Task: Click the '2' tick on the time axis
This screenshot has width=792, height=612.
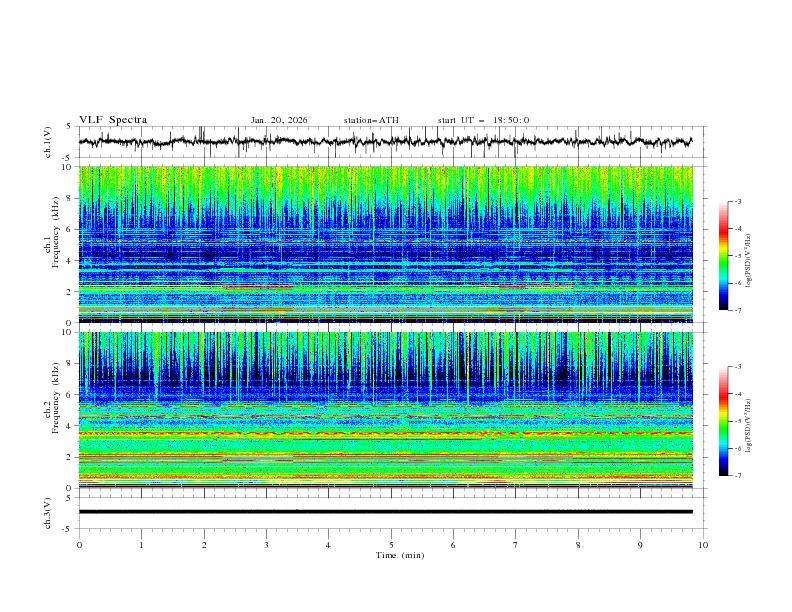Action: coord(204,545)
